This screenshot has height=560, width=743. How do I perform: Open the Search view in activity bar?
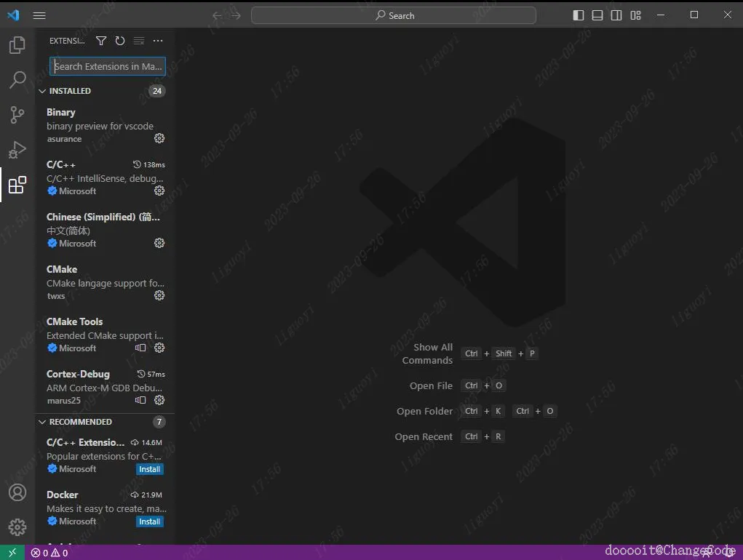17,79
